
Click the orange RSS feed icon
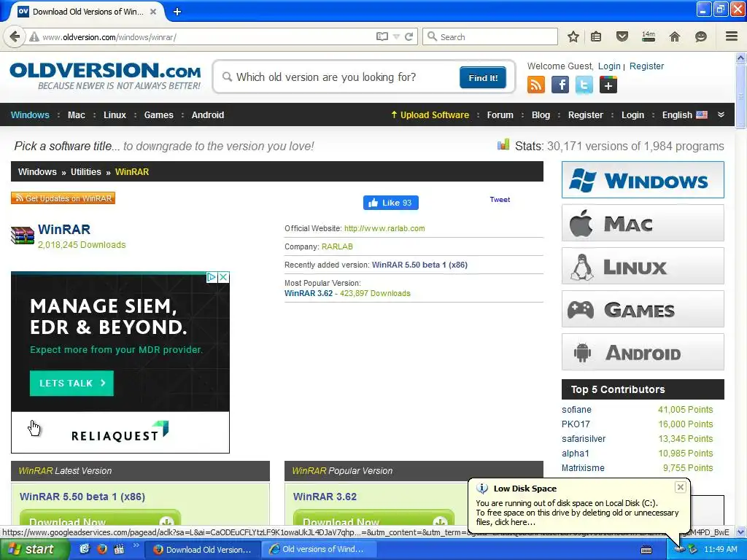click(536, 85)
